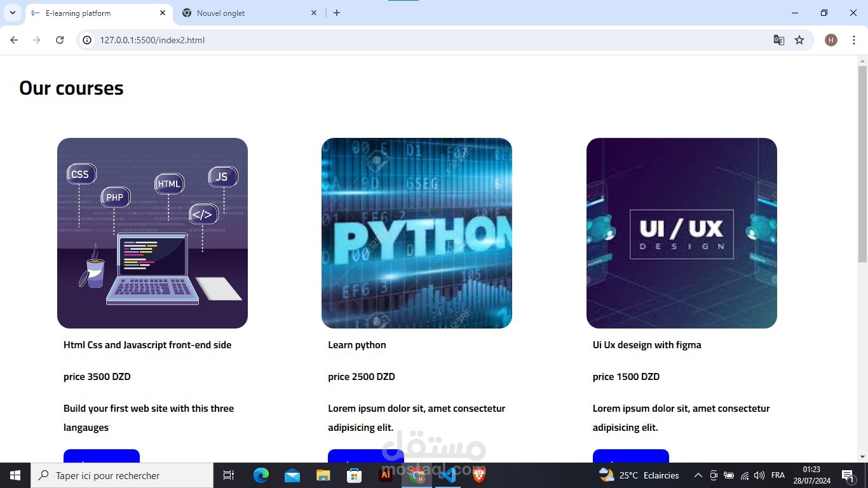Image resolution: width=868 pixels, height=488 pixels.
Task: Click the UI/UX design course image
Action: [682, 233]
